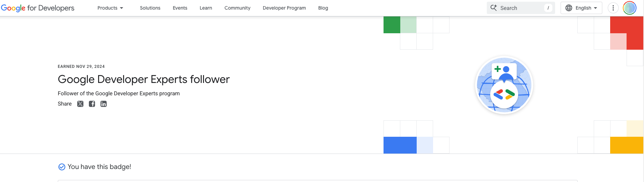Click the slash shortcut key hint
The image size is (644, 182).
click(548, 8)
